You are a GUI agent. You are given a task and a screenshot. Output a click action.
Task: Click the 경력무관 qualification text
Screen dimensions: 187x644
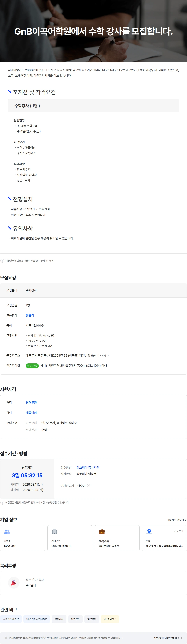(x=31, y=403)
